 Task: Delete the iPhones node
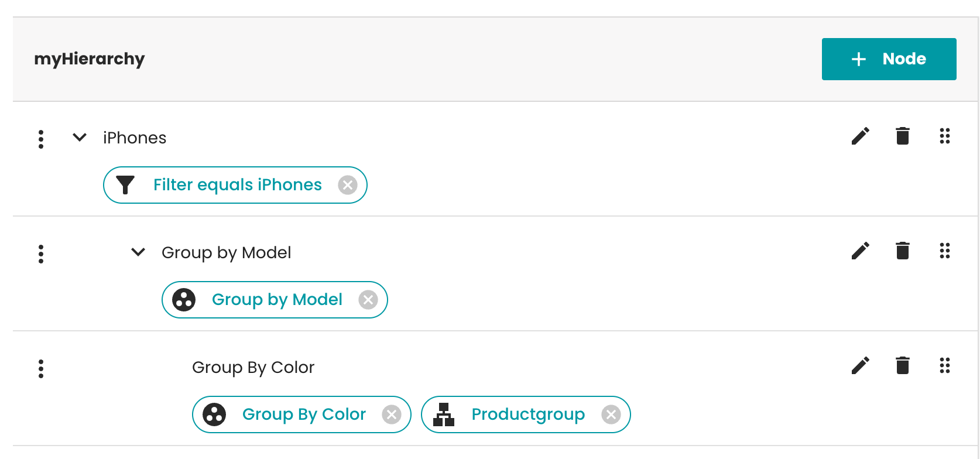(903, 136)
